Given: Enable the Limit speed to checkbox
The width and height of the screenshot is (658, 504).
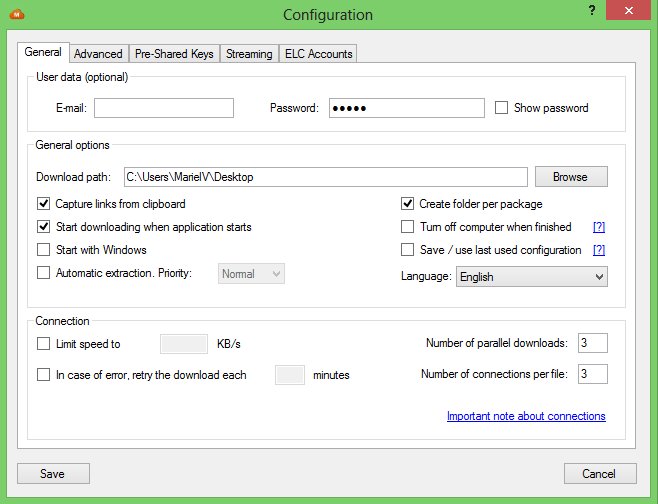Looking at the screenshot, I should 44,344.
